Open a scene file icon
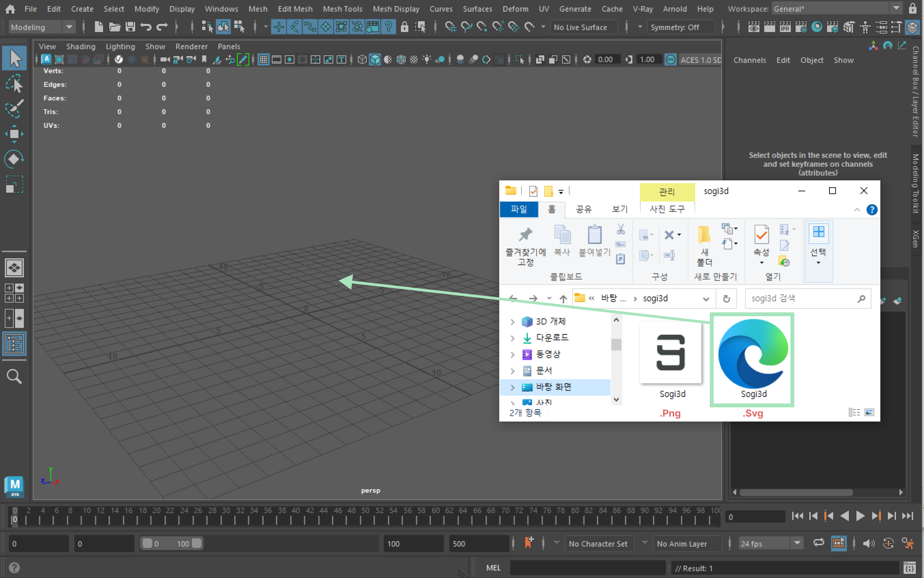Screen dimensions: 924x578 114,27
